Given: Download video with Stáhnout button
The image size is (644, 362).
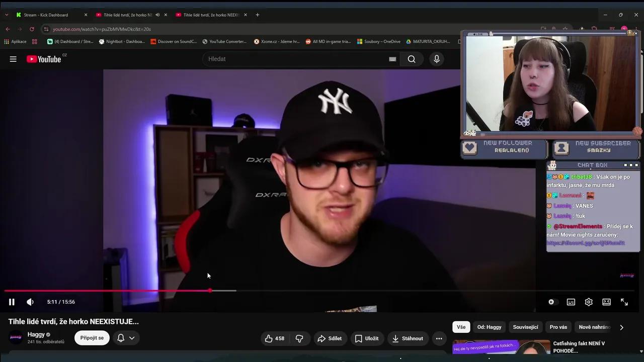Looking at the screenshot, I should 408,338.
